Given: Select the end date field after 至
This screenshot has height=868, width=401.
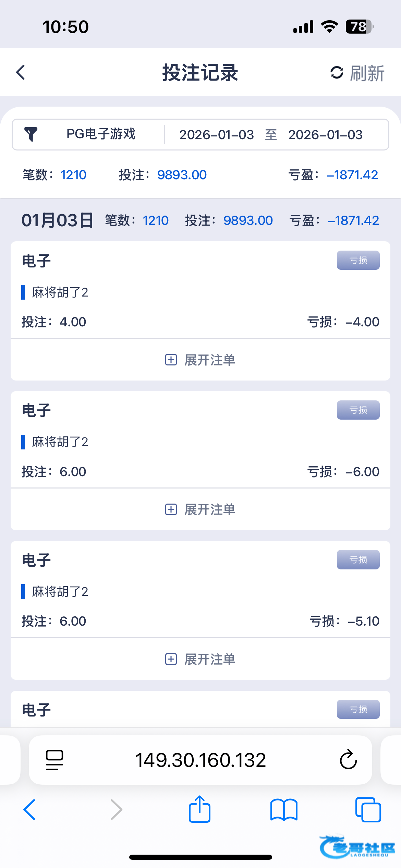Looking at the screenshot, I should (x=325, y=135).
